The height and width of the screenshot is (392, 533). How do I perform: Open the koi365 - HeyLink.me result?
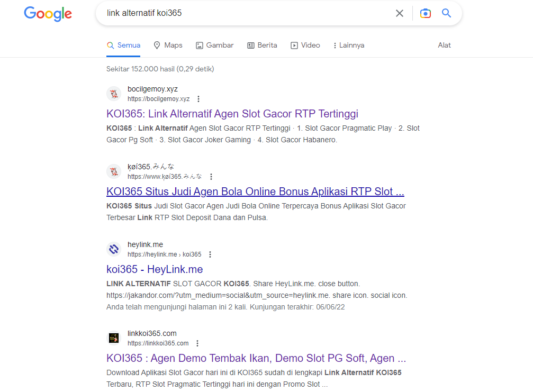point(155,269)
